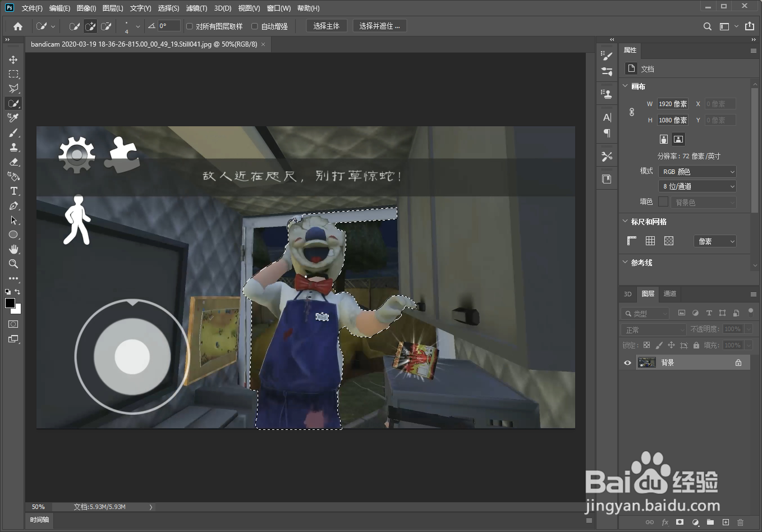
Task: Open the extra tools ellipsis menu
Action: click(13, 278)
